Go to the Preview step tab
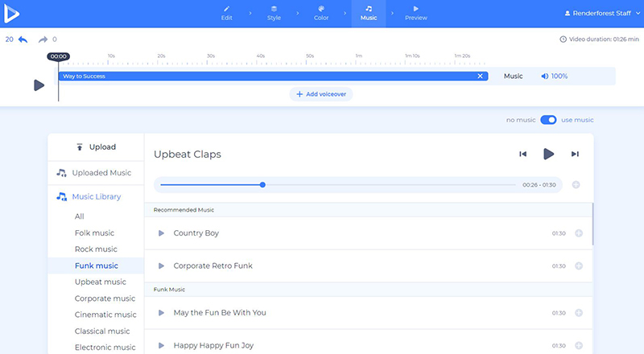 (x=416, y=14)
